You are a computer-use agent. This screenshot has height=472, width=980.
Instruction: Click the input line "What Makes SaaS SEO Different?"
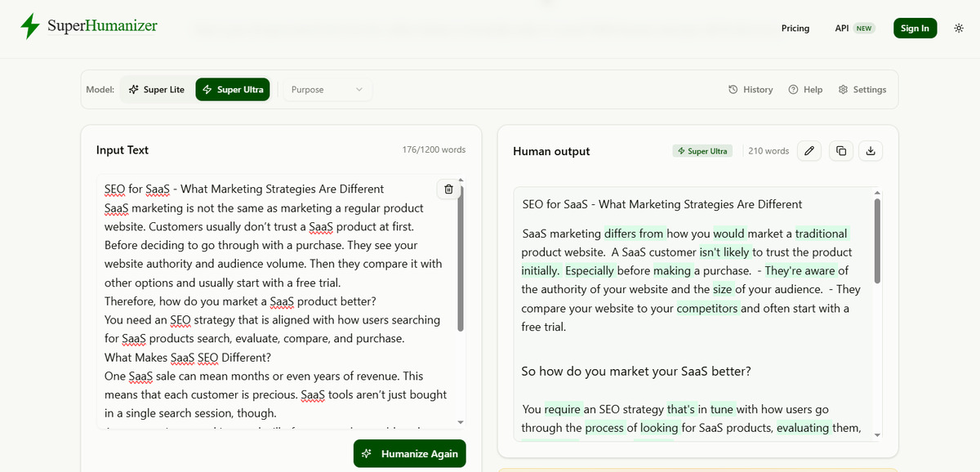[188, 358]
